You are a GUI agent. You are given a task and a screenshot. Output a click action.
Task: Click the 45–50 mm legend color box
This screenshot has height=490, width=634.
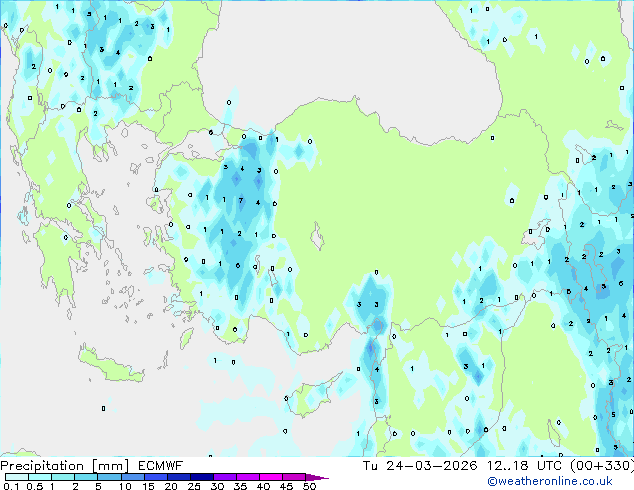point(294,477)
